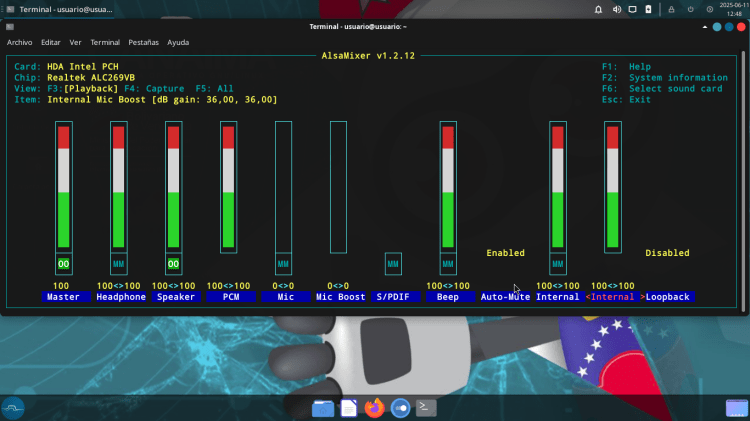
Task: Select the Auto-Mute control label
Action: click(x=505, y=297)
